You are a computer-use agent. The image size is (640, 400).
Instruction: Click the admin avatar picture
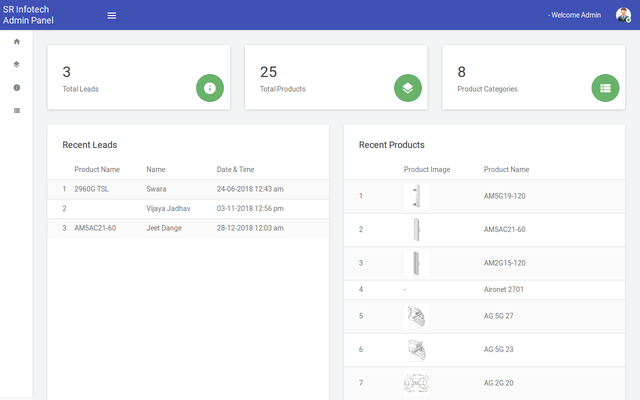623,15
